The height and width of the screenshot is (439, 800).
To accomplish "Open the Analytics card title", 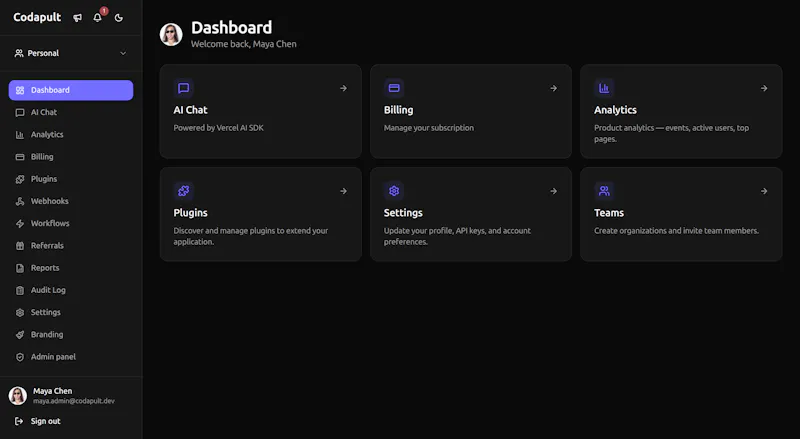I will tap(615, 110).
